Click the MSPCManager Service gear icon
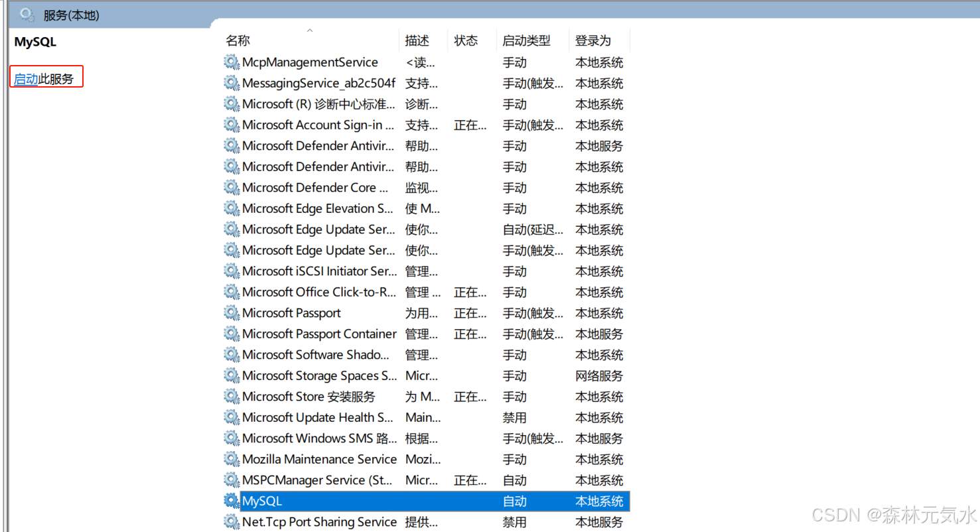The height and width of the screenshot is (532, 980). point(232,480)
